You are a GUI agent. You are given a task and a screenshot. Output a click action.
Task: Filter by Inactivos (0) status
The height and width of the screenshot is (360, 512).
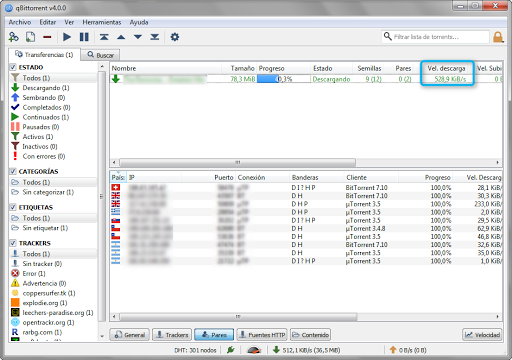[x=53, y=146]
